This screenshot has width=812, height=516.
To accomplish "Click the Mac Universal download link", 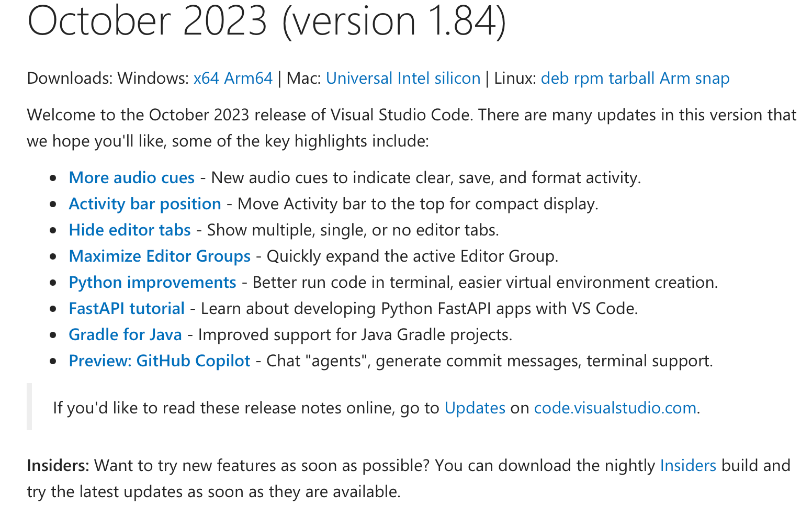I will [x=359, y=78].
